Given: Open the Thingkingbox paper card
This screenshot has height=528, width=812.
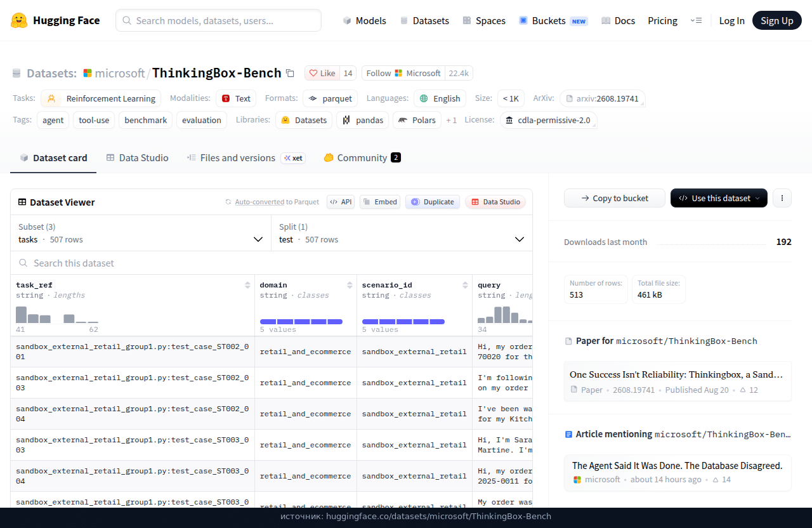Looking at the screenshot, I should [x=678, y=381].
